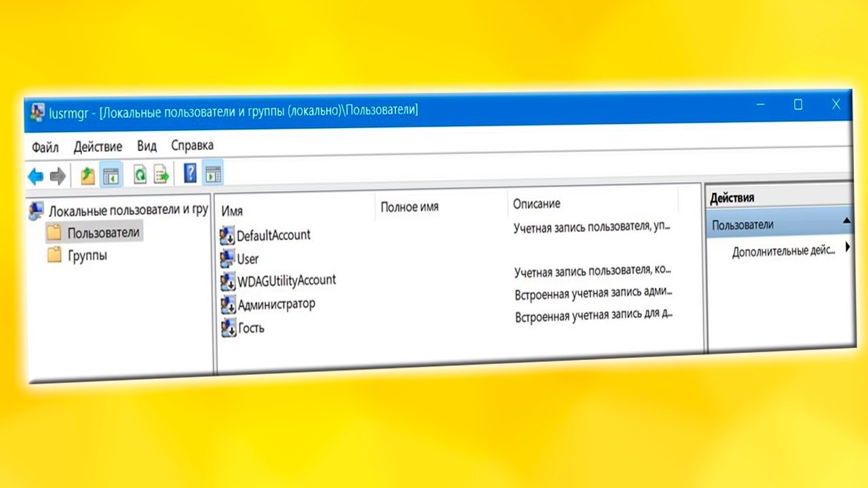Select the Пользователи folder in tree
The image size is (868, 488).
click(x=103, y=233)
